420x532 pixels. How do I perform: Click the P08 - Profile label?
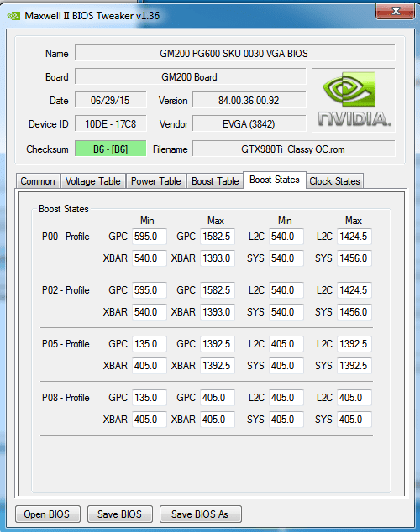click(66, 397)
